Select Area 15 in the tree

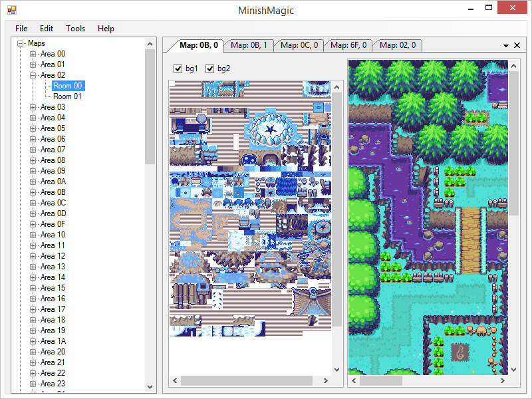coord(53,288)
